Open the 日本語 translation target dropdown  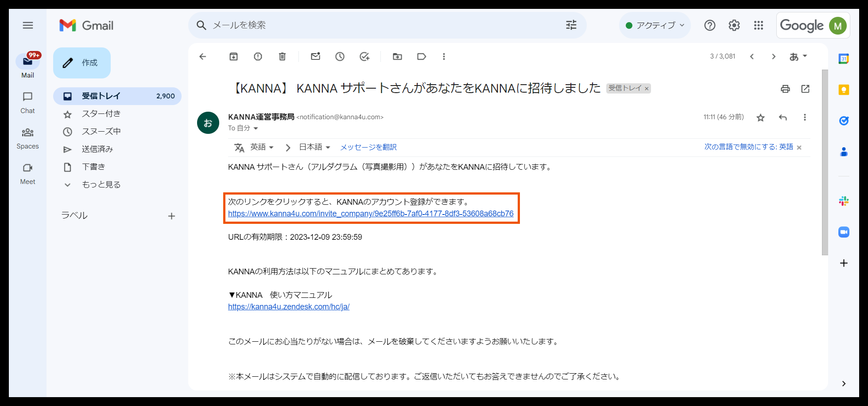pyautogui.click(x=314, y=147)
